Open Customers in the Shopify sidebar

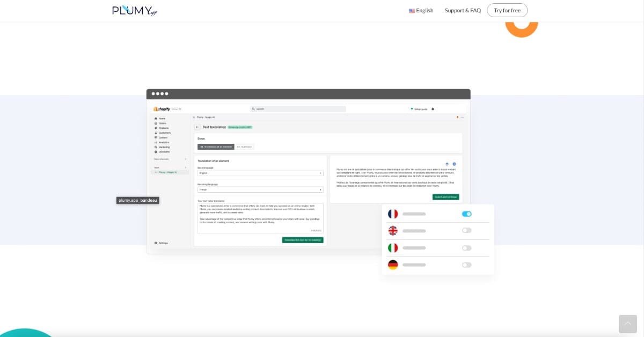point(162,133)
